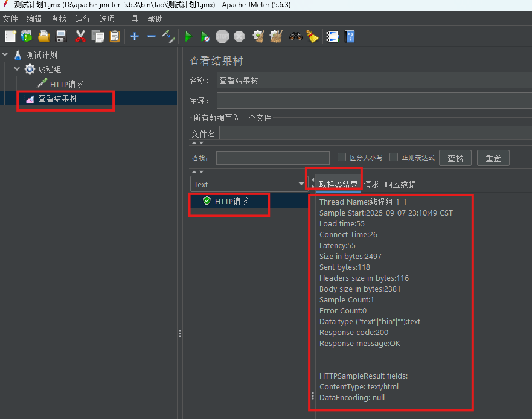Viewport: 532px width, 419px height.
Task: Click the Body size in bytes:2381 line
Action: (x=360, y=289)
